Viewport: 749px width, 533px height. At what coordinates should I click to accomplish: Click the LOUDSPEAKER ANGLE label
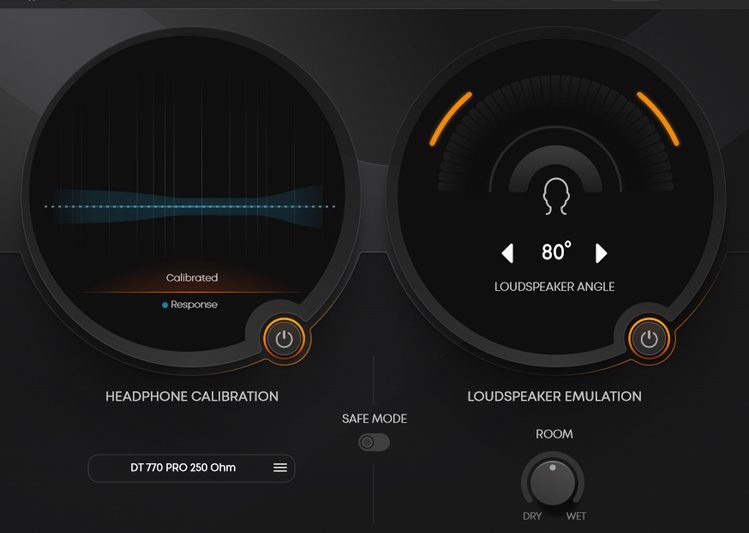click(x=554, y=287)
